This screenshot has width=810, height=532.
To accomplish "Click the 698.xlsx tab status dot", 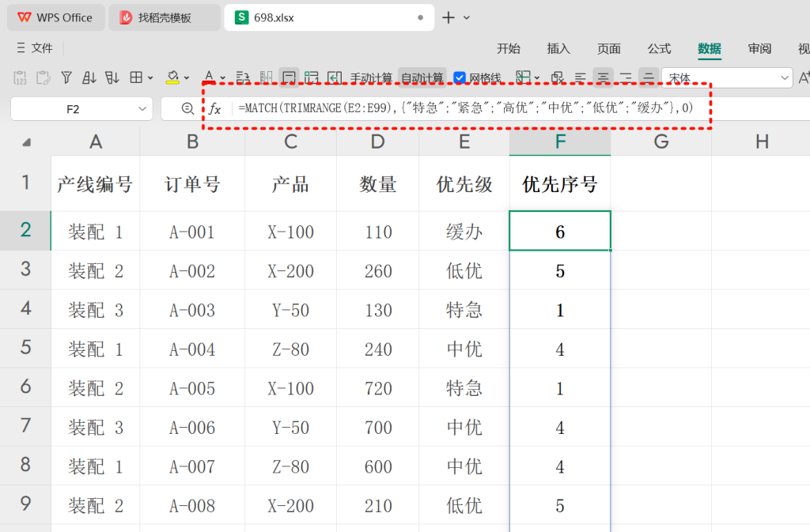I will pos(421,17).
